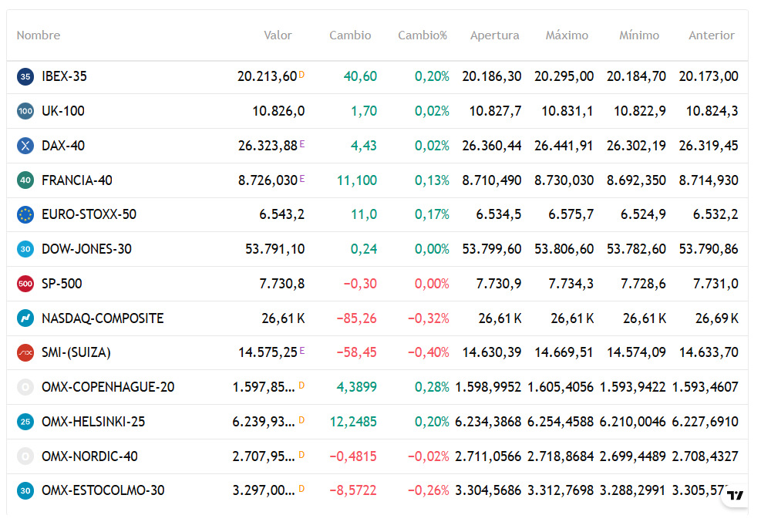761x532 pixels.
Task: Open the OMX-ESTOCOLMO-30 index link
Action: point(103,490)
